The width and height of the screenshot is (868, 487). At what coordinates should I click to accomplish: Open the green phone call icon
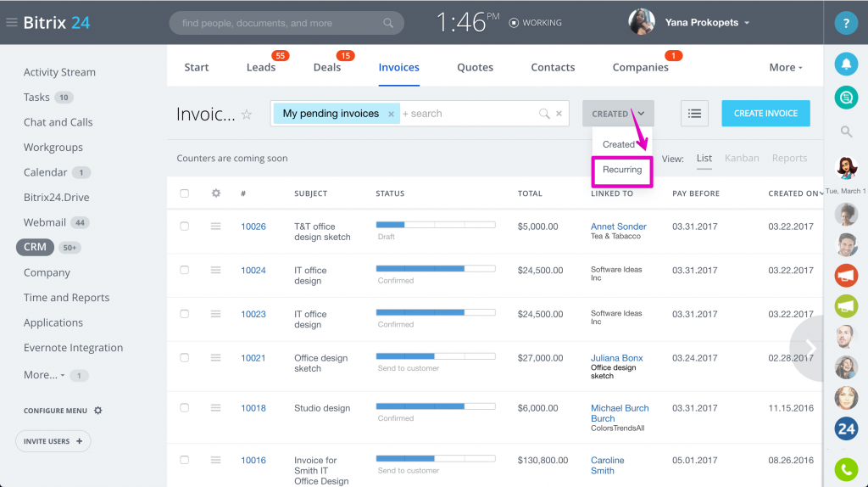click(846, 470)
